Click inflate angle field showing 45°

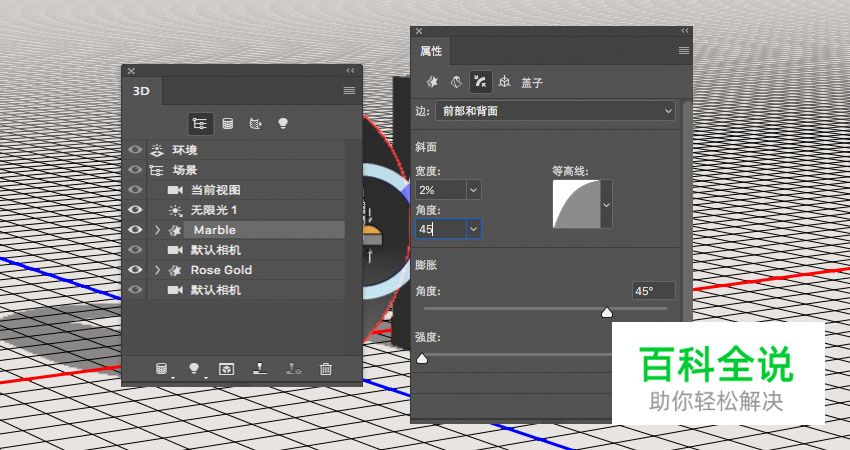[654, 291]
